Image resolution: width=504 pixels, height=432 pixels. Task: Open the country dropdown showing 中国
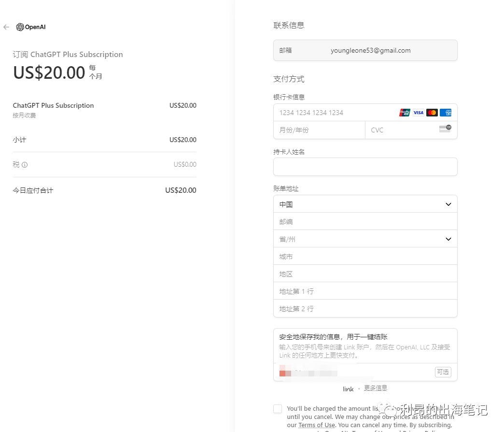click(x=365, y=204)
